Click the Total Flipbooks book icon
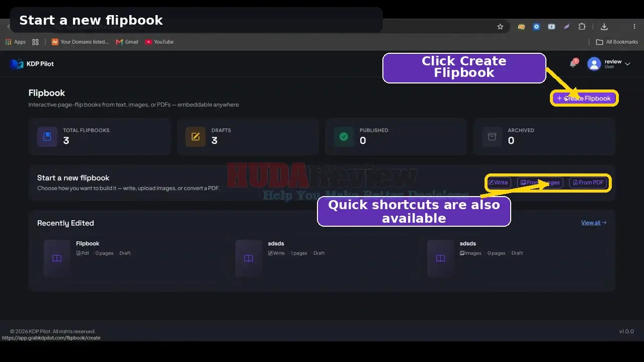644x362 pixels. (x=47, y=136)
